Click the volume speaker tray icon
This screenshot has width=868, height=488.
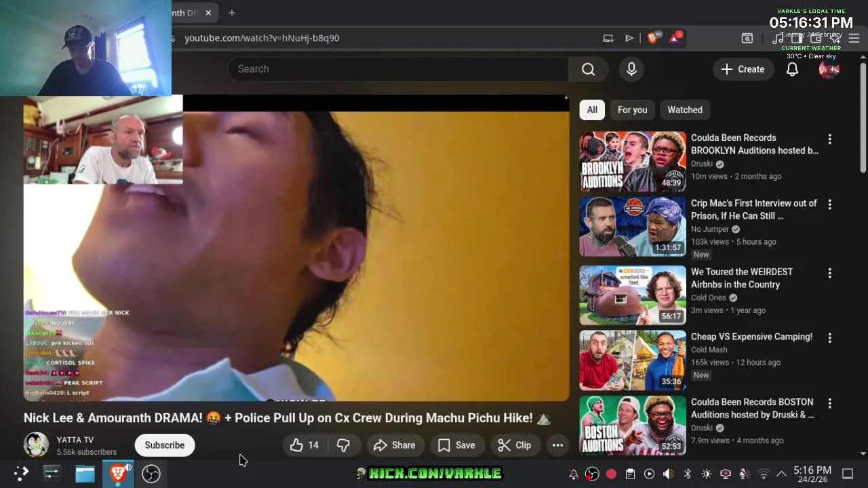click(668, 474)
